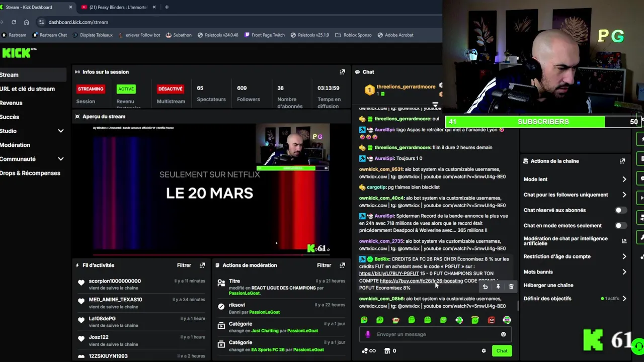
Task: Open the bit.ly/U7BUY-PGFUT link
Action: click(389, 274)
